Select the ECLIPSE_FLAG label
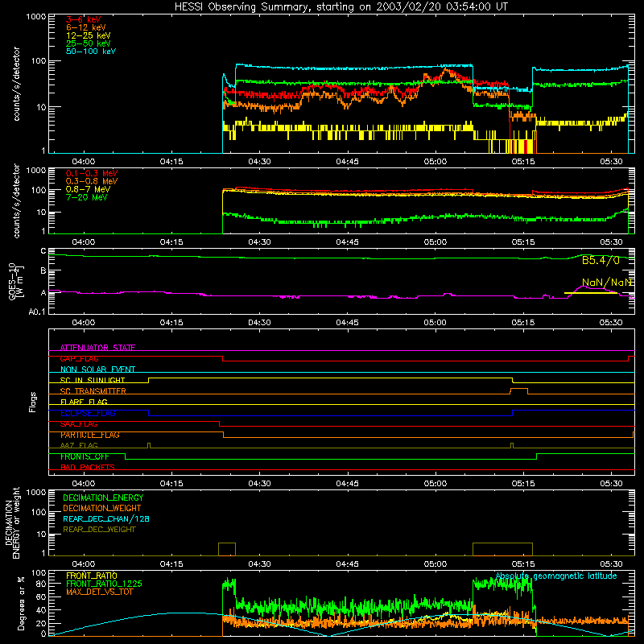Screen dimensions: 644x644 click(x=88, y=413)
